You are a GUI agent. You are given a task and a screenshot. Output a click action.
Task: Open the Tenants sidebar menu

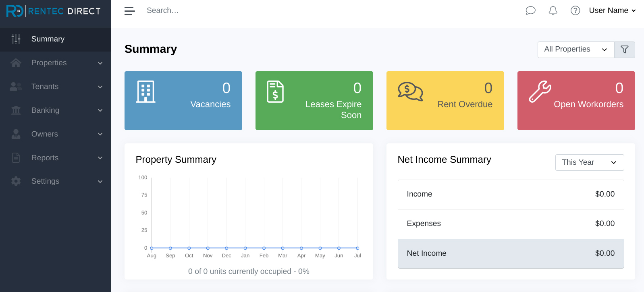pyautogui.click(x=56, y=87)
